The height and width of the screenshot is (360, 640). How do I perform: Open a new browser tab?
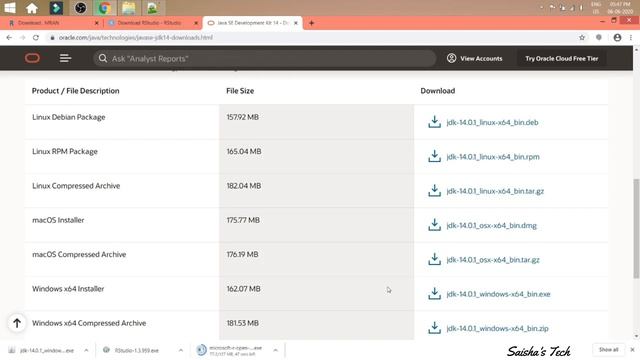click(311, 23)
